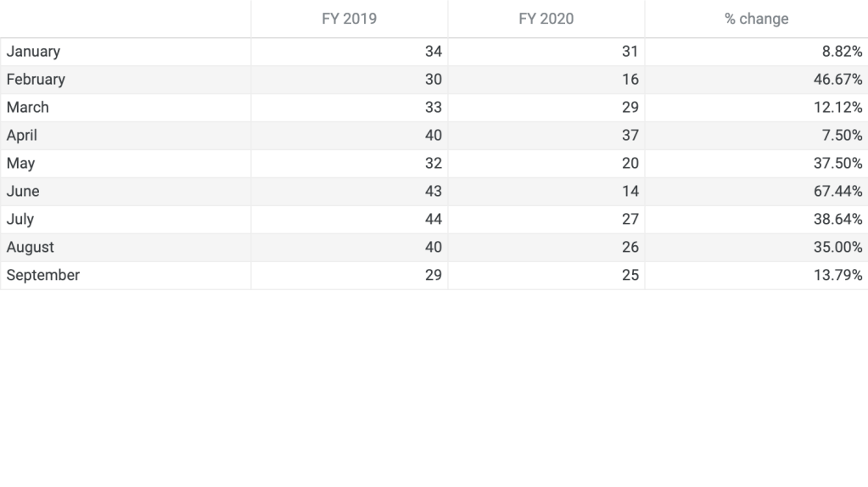Screen dimensions: 868x487
Task: Click the September row label
Action: click(43, 276)
